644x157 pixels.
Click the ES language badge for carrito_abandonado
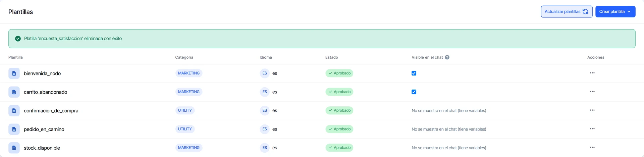tap(265, 92)
